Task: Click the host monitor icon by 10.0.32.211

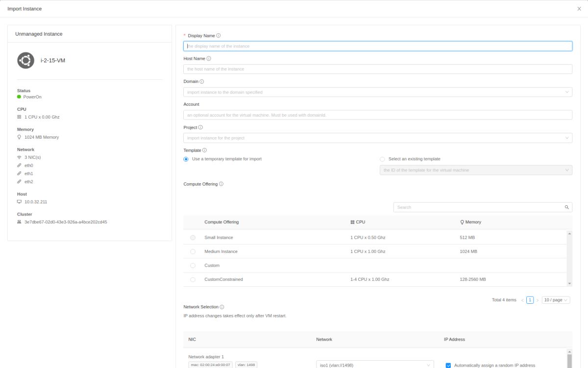Action: coord(19,202)
